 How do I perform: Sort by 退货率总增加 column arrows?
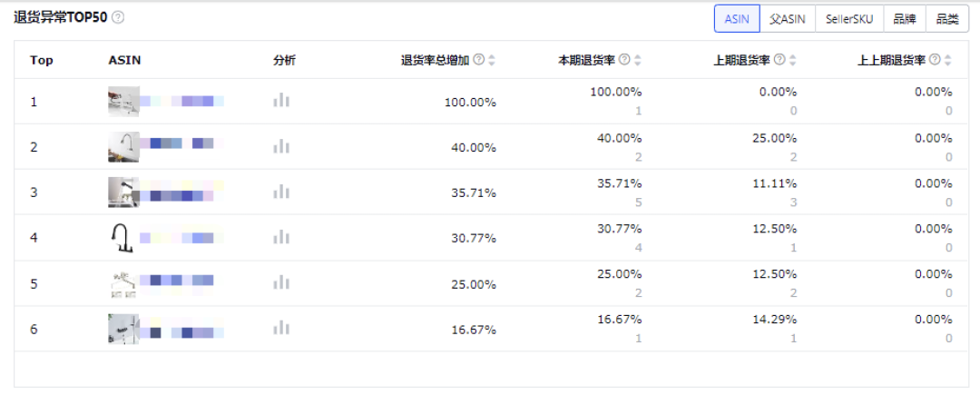click(x=492, y=60)
